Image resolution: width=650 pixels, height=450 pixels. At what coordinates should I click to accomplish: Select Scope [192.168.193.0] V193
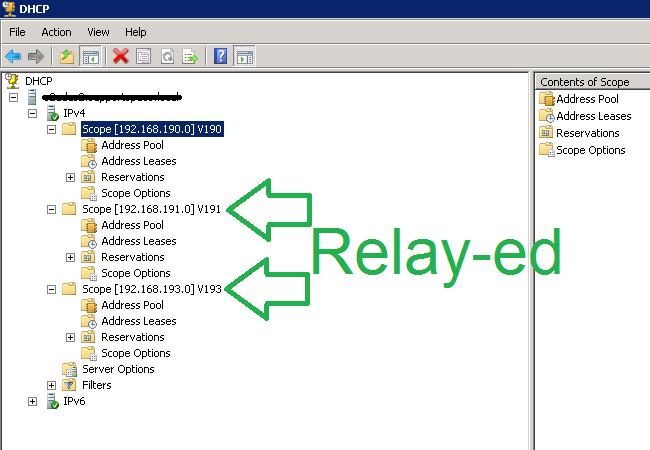click(152, 289)
